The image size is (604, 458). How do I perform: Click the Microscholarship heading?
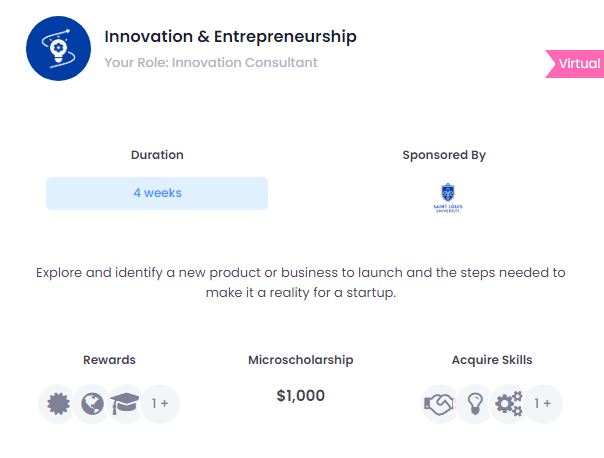pyautogui.click(x=300, y=360)
